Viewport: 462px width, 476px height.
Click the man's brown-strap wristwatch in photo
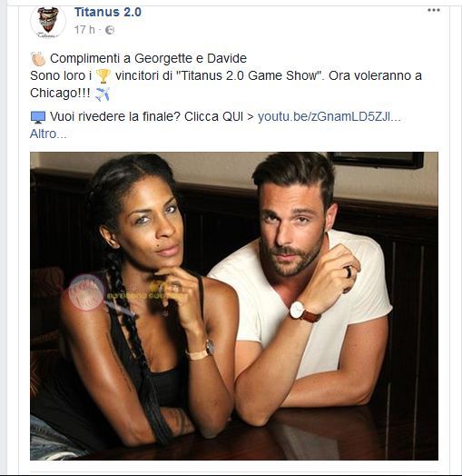[304, 312]
